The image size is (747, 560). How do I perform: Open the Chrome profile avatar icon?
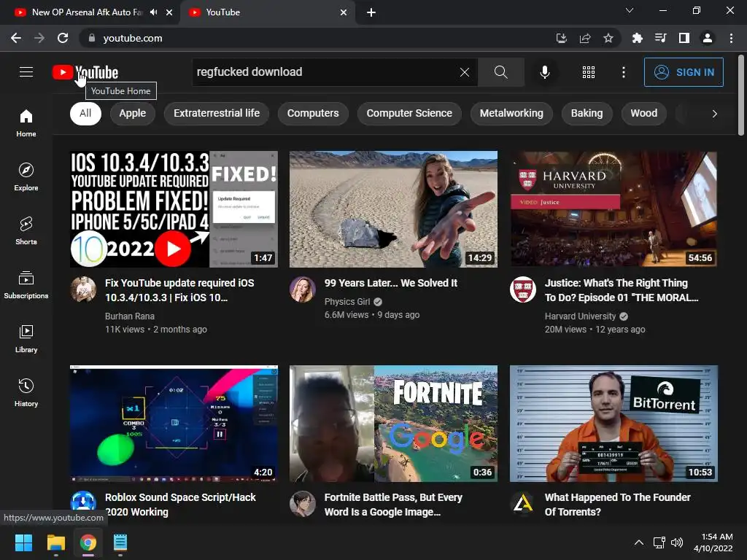click(x=708, y=38)
